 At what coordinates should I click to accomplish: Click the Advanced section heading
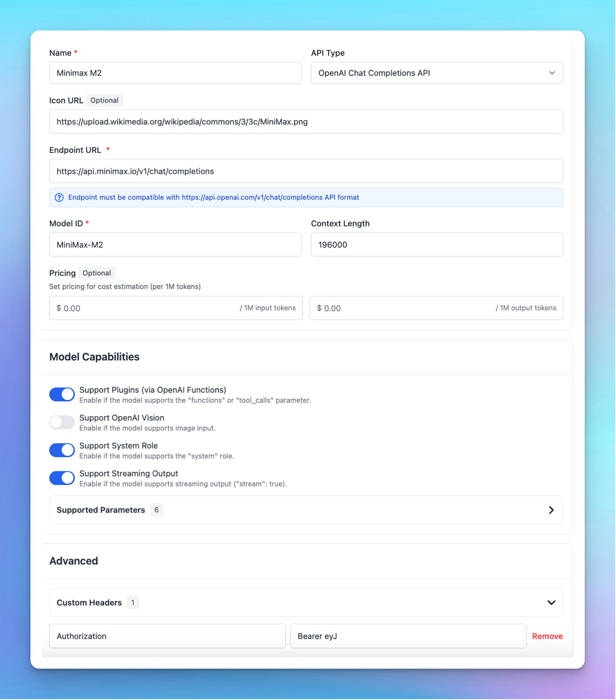(x=74, y=561)
